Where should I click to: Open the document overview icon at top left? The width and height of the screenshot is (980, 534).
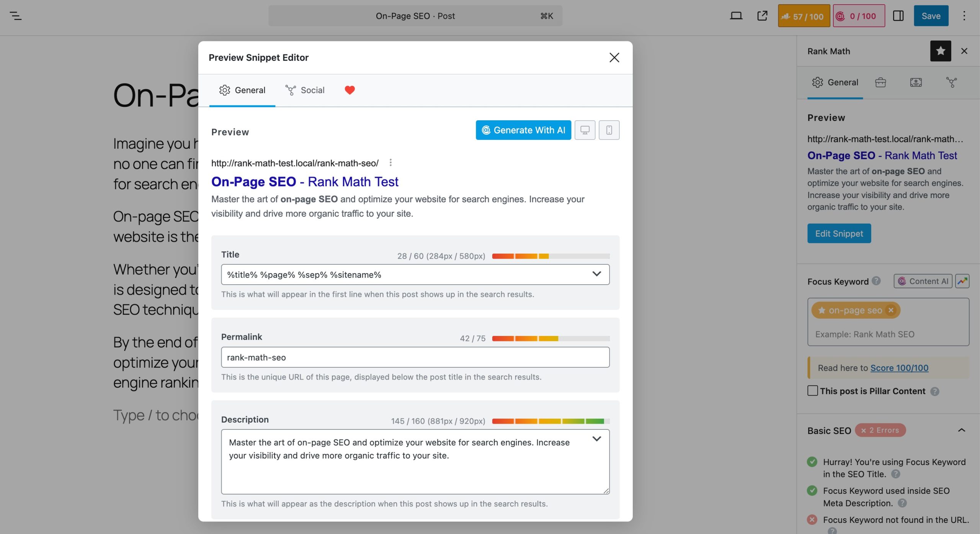click(16, 16)
